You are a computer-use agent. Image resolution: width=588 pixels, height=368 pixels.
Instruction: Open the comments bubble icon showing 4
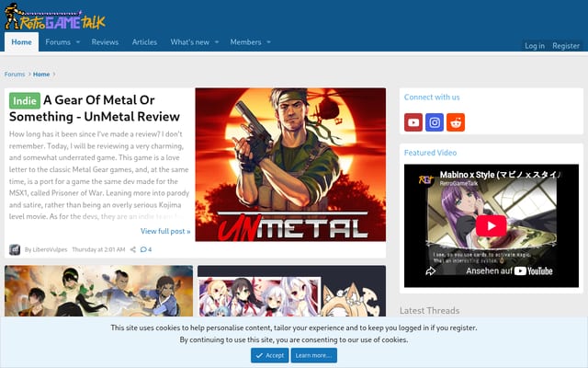(146, 249)
